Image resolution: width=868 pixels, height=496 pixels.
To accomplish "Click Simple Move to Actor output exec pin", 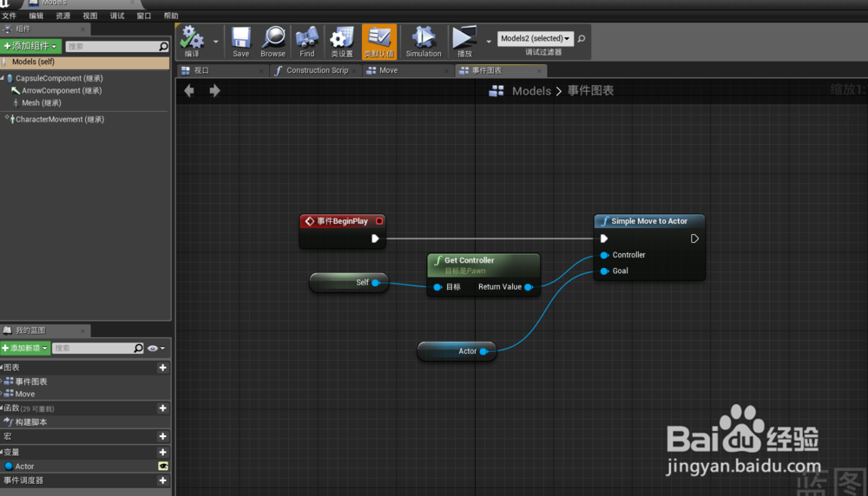I will pos(694,238).
